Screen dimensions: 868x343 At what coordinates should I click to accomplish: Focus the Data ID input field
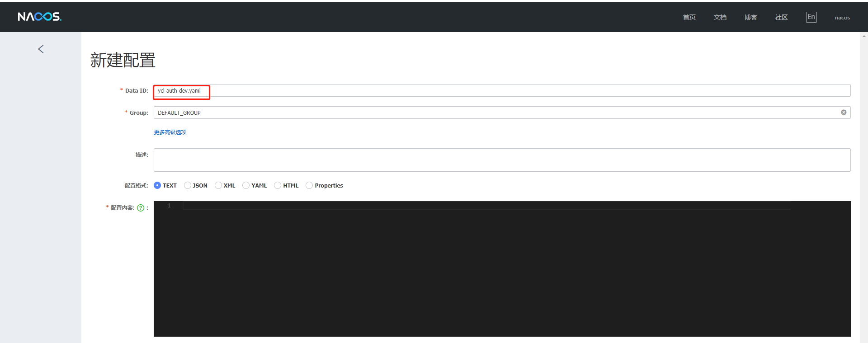click(x=502, y=90)
